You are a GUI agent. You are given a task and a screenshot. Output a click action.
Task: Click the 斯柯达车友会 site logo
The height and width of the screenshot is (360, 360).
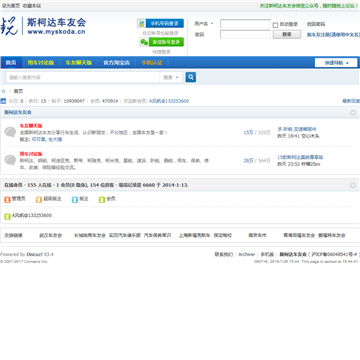[x=43, y=25]
